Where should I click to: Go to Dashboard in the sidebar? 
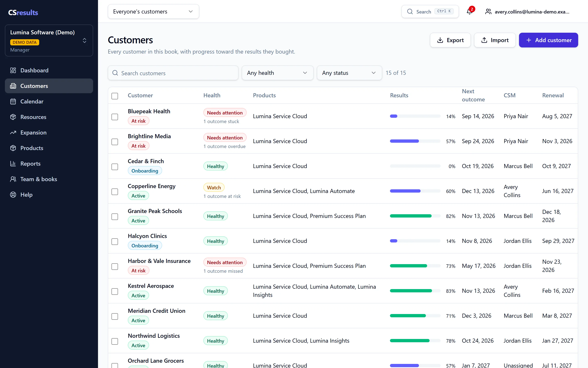point(49,70)
